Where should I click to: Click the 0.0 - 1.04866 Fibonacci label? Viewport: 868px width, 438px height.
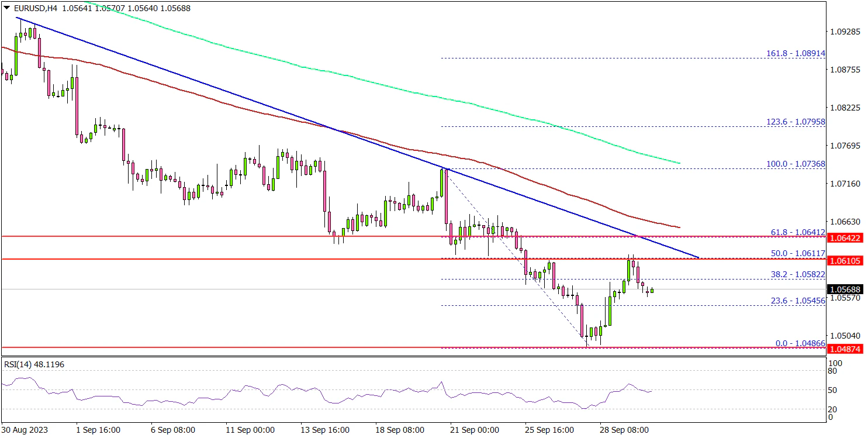click(x=800, y=343)
